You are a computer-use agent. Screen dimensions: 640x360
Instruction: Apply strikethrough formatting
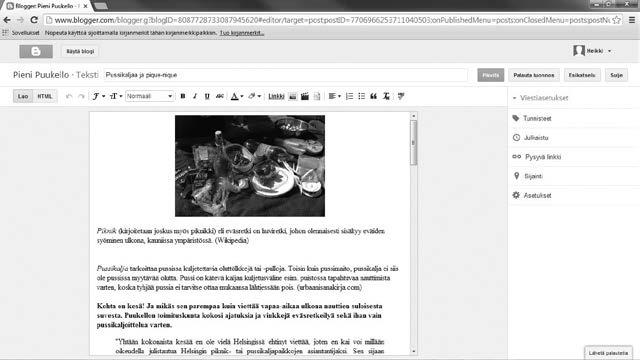coord(220,96)
